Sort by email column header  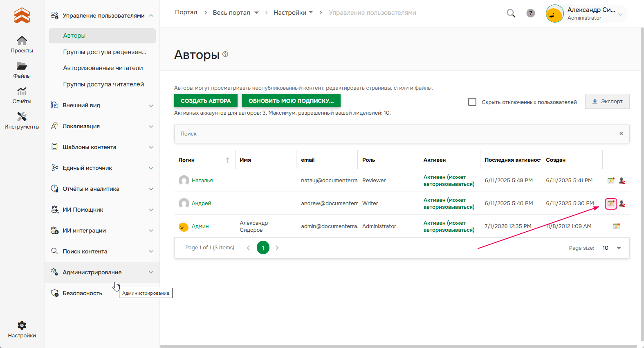307,160
